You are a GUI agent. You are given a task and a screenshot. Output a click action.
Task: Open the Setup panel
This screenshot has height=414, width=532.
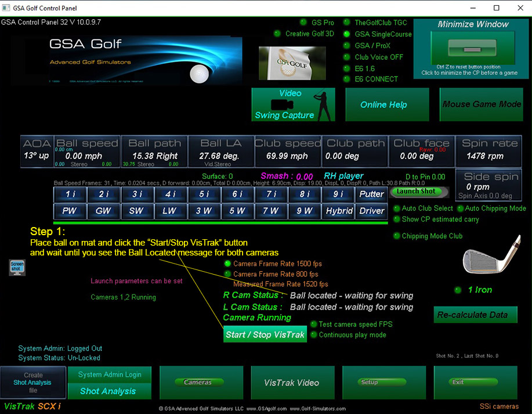pyautogui.click(x=379, y=383)
